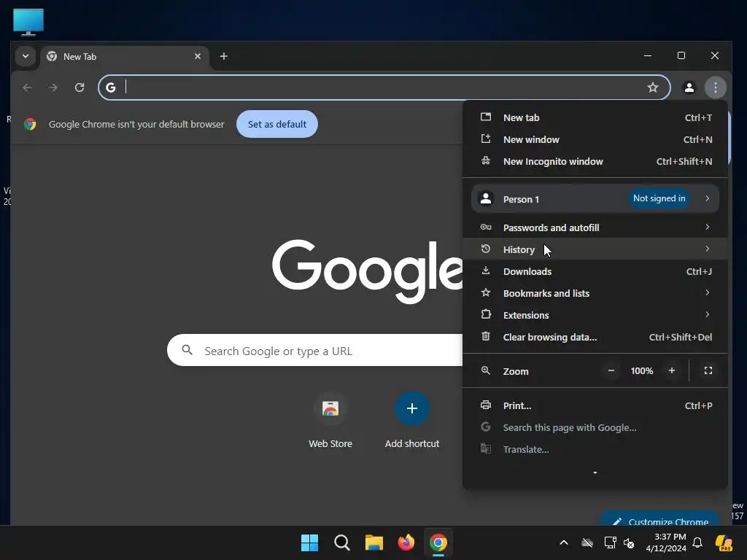
Task: Open Bookmarks and lists submenu
Action: click(595, 293)
